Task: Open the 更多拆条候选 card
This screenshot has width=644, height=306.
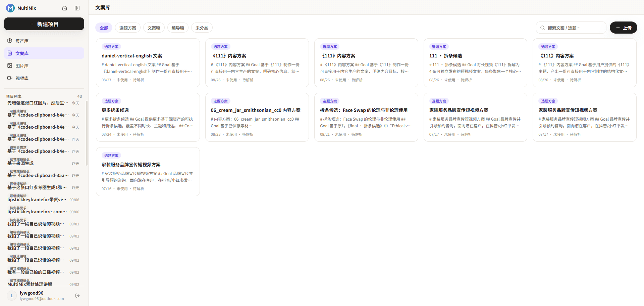Action: 148,117
